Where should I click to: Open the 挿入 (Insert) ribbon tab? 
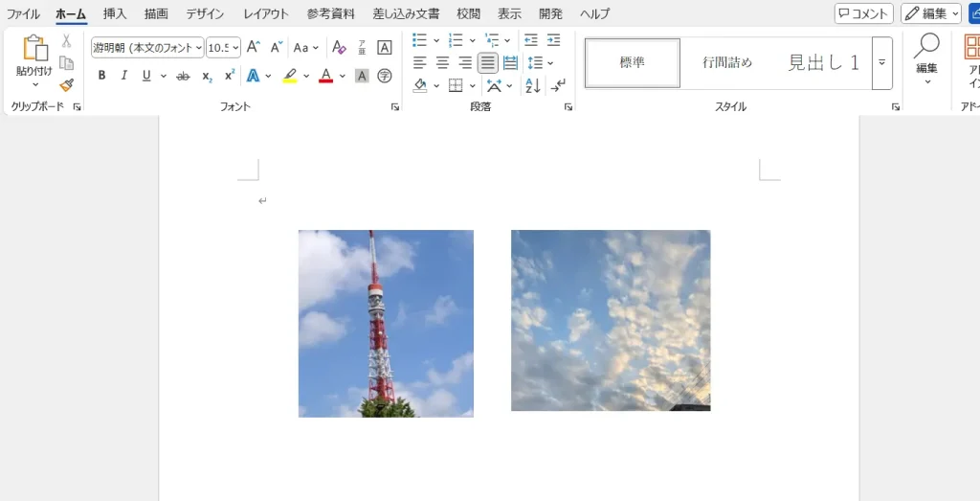pyautogui.click(x=115, y=14)
